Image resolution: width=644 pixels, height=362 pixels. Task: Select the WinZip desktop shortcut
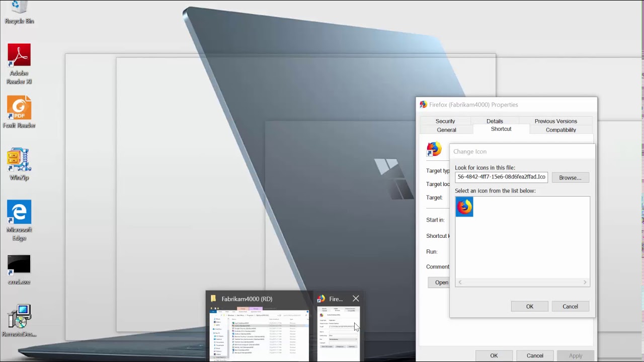point(19,164)
